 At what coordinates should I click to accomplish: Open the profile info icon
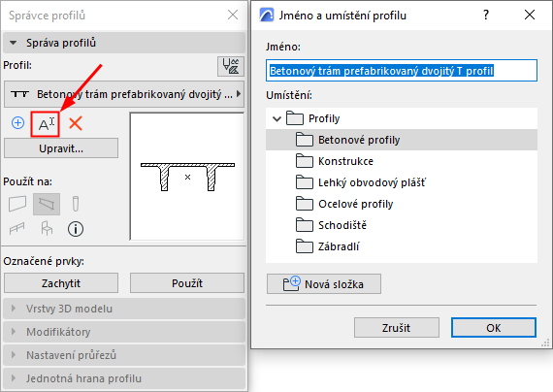pyautogui.click(x=76, y=229)
